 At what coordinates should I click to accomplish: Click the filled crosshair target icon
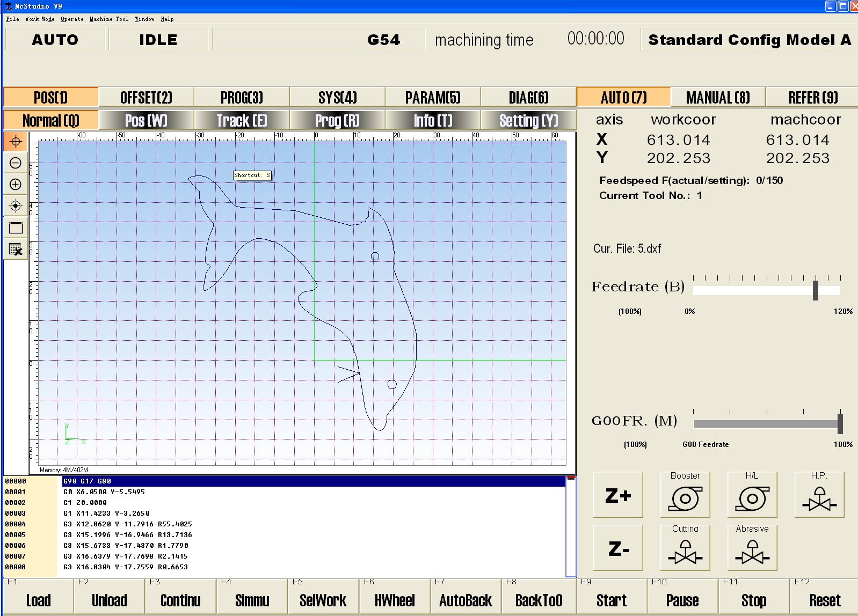coord(16,206)
